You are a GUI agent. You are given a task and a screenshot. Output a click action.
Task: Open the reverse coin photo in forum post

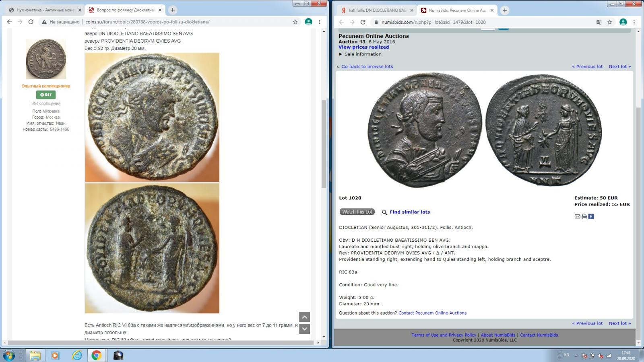(152, 248)
